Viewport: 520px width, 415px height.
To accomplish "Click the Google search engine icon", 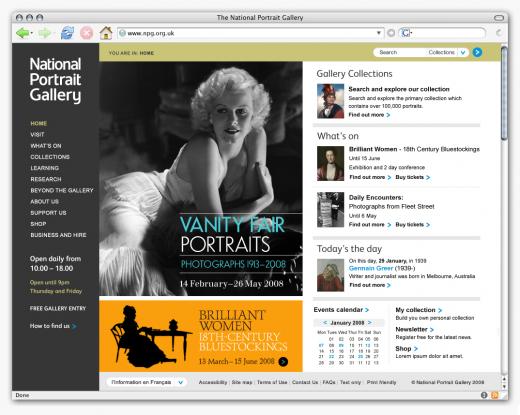I will tap(406, 33).
